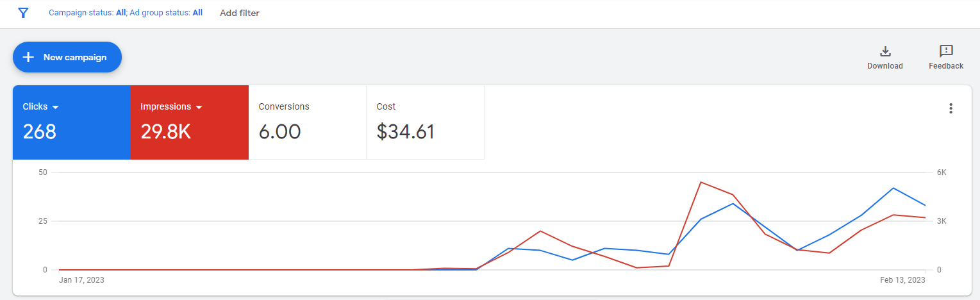Screen dimensions: 980x300
Task: Expand the Clicks metric dropdown arrow
Action: (56, 107)
